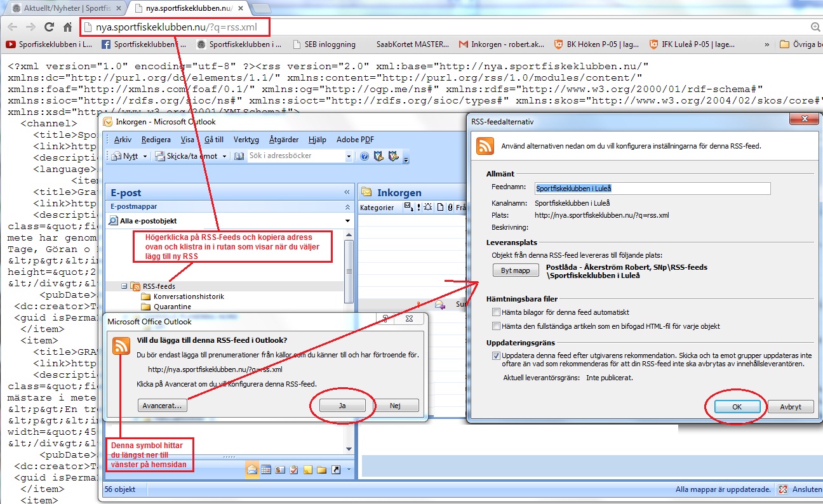Screen dimensions: 823x504
Task: Click the Chrome forward arrow
Action: [x=30, y=27]
